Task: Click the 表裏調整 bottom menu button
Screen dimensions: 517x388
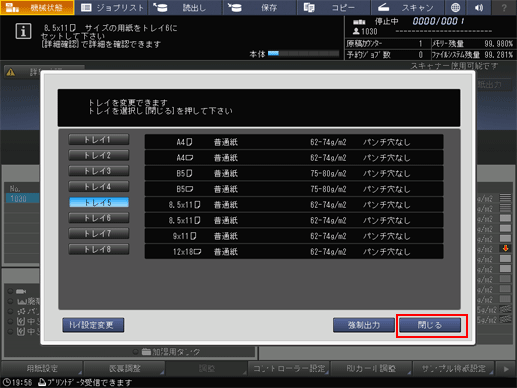Action: (125, 368)
